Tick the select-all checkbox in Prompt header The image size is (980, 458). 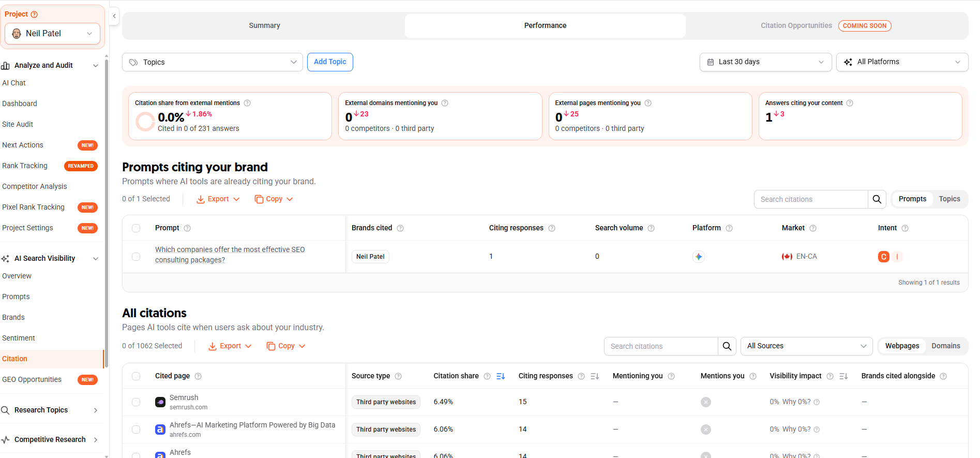(136, 228)
